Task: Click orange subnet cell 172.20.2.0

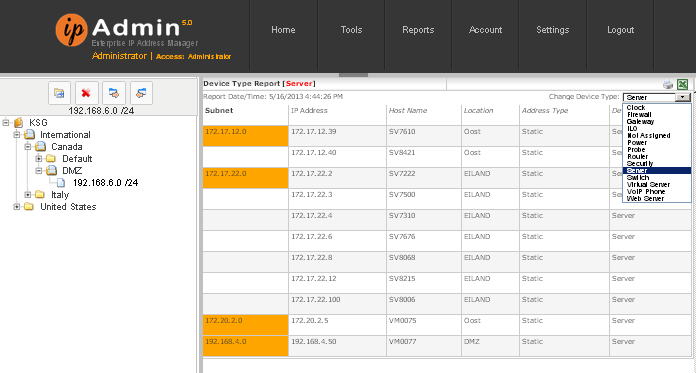Action: [245, 325]
